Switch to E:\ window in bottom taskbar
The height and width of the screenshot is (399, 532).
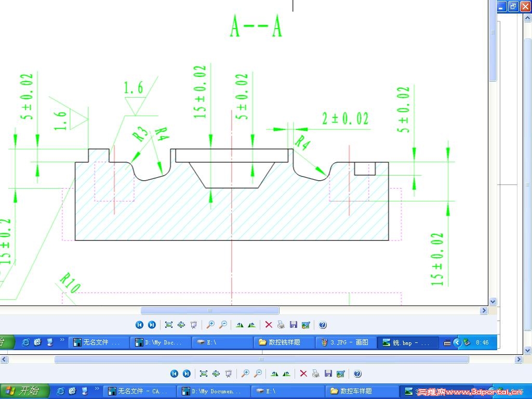point(288,391)
